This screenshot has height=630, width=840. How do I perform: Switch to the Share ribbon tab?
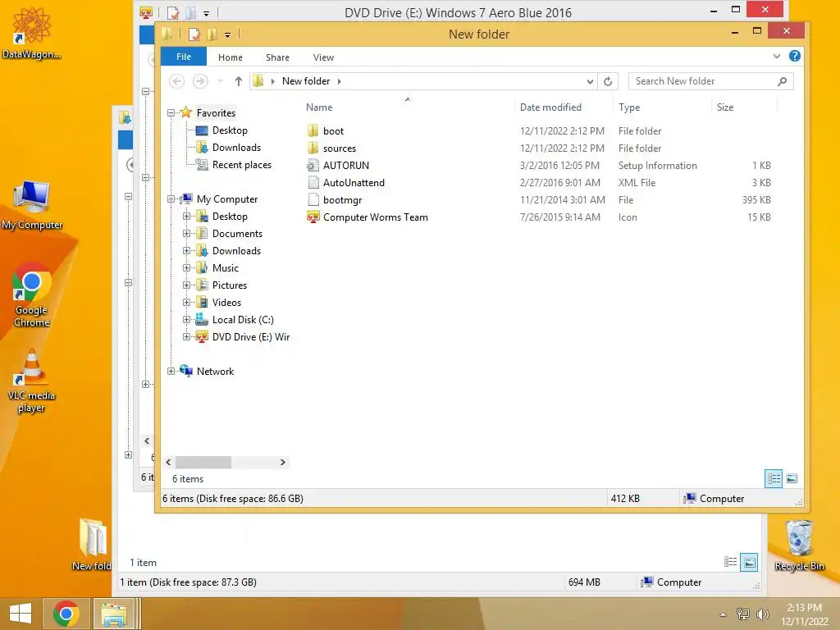pos(277,57)
